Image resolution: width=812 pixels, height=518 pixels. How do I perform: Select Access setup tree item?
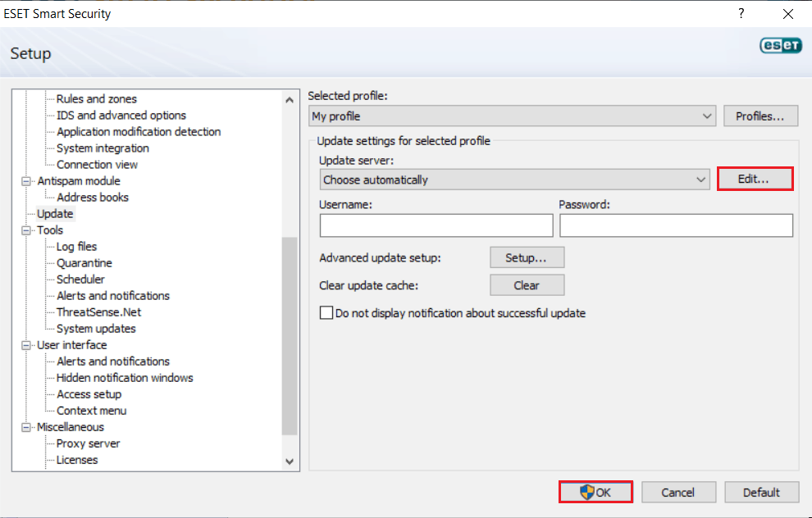(89, 394)
